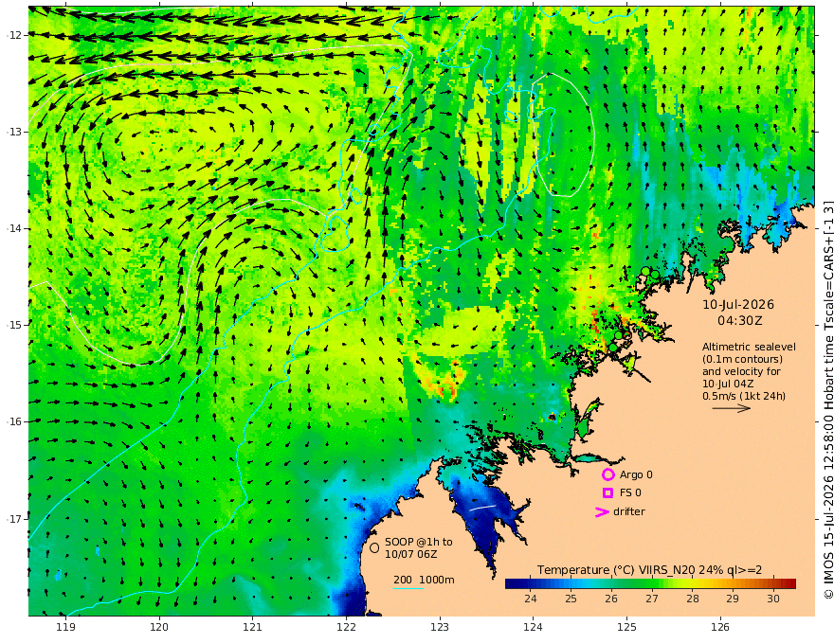Viewport: 834px width, 644px height.
Task: Click the 'SOOP @1h to' legend text
Action: tap(419, 542)
